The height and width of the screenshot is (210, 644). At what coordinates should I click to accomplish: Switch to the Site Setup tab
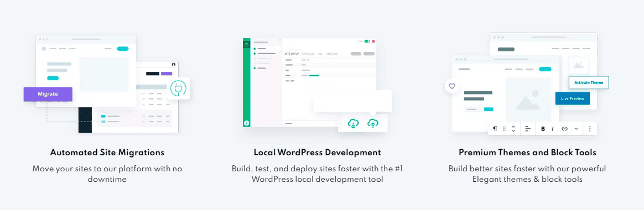[292, 54]
